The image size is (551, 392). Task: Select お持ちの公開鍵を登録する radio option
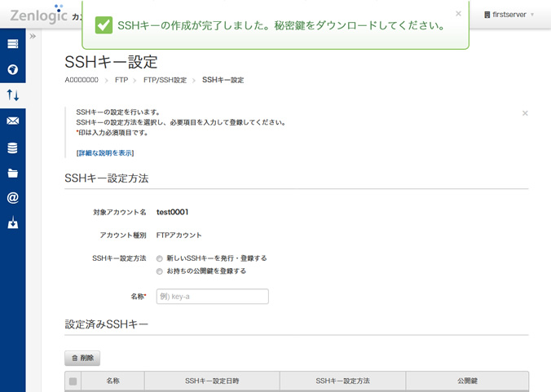pyautogui.click(x=160, y=271)
